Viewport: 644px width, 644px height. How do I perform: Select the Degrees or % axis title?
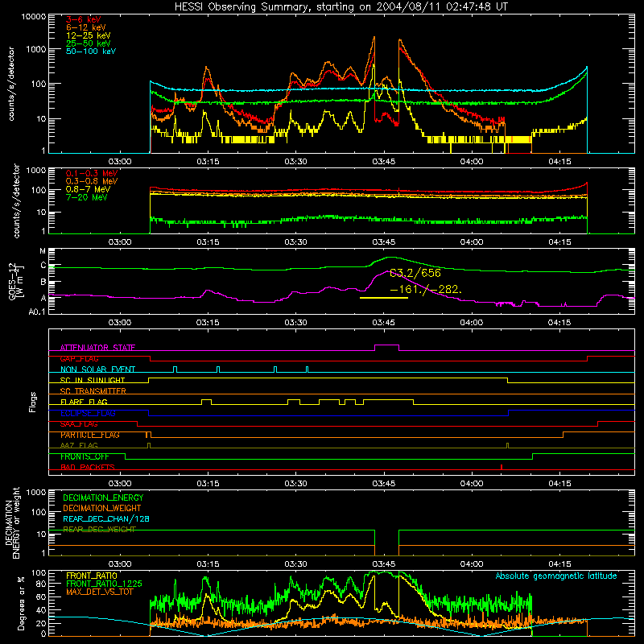coord(21,603)
